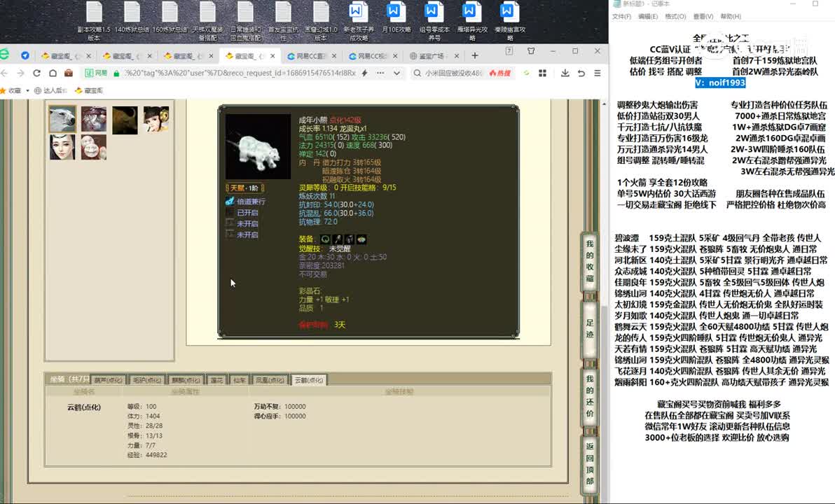Open the browser hamburger menu
835x504 pixels.
coord(598,73)
